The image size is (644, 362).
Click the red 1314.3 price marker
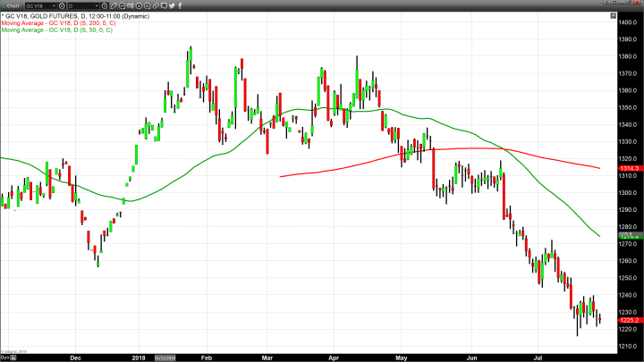[627, 168]
